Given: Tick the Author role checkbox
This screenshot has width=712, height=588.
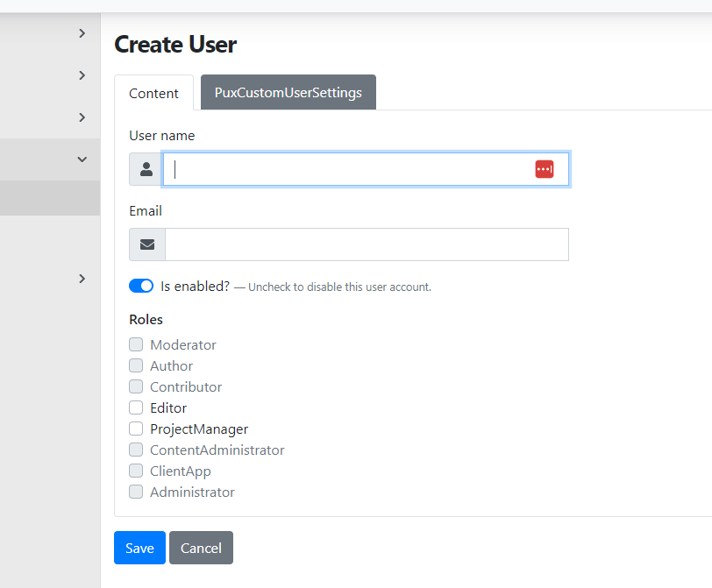Looking at the screenshot, I should [x=136, y=366].
